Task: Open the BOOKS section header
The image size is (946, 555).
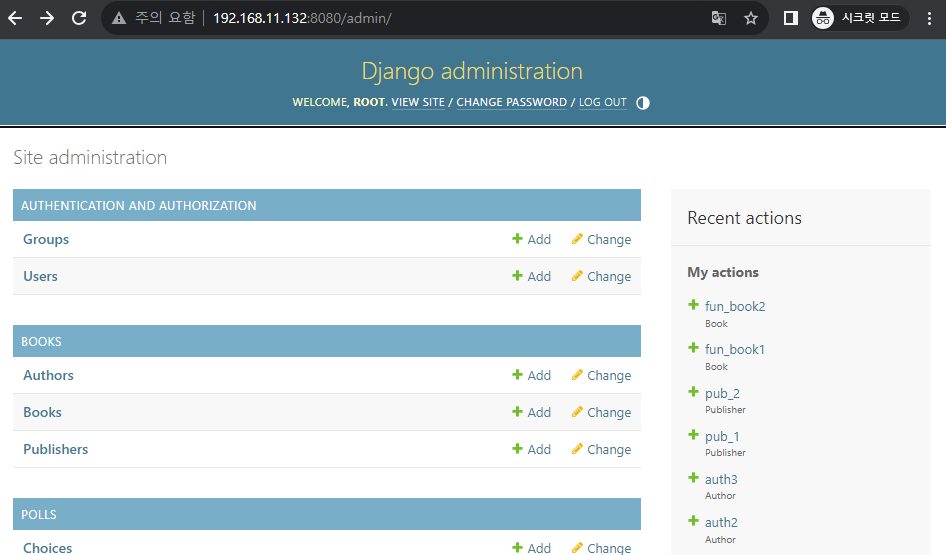Action: coord(41,341)
